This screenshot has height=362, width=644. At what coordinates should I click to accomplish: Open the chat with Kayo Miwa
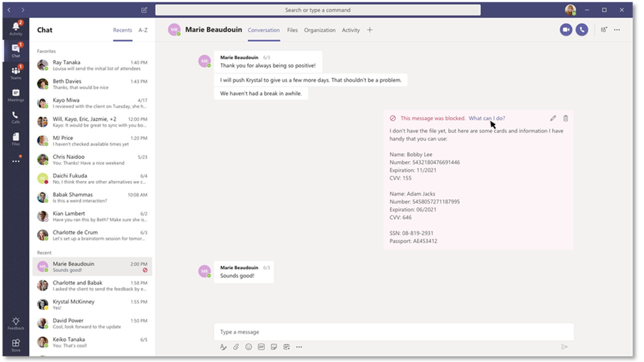(x=92, y=103)
